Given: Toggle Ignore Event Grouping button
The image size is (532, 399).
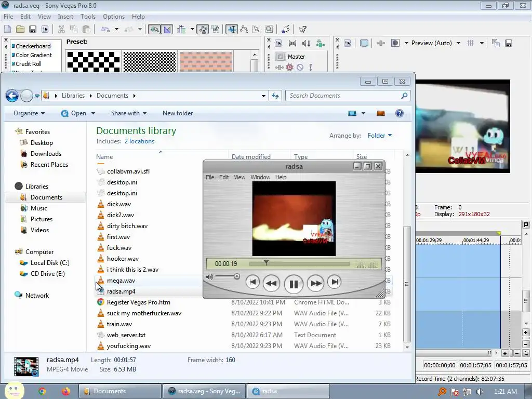Looking at the screenshot, I should pos(215,30).
